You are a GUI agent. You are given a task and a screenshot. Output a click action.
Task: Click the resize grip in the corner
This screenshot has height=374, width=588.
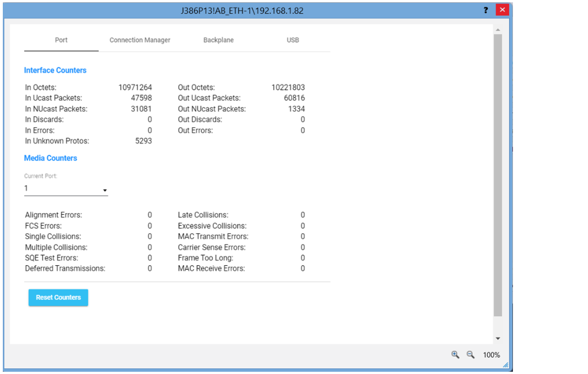click(x=506, y=365)
